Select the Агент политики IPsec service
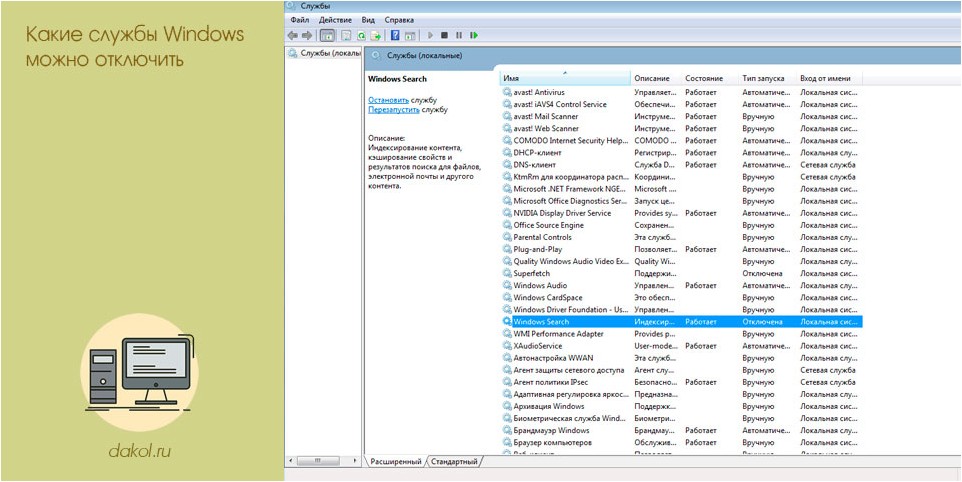This screenshot has width=962, height=482. point(682,382)
